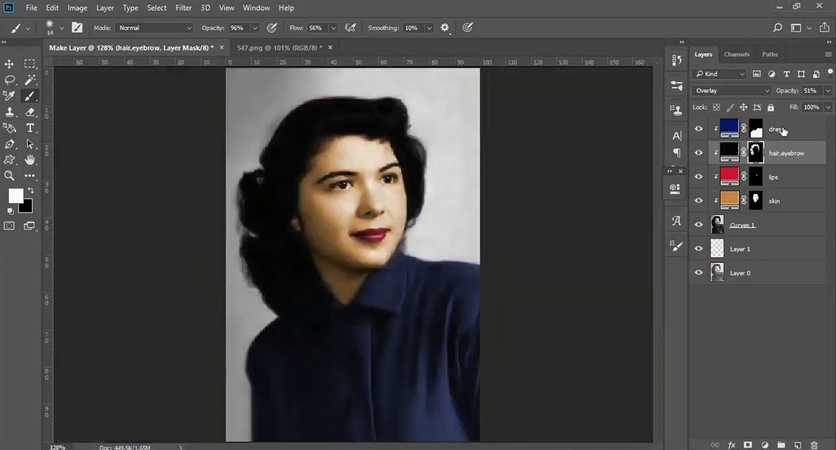The image size is (836, 450).
Task: Toggle pressure for size button
Action: (x=468, y=28)
